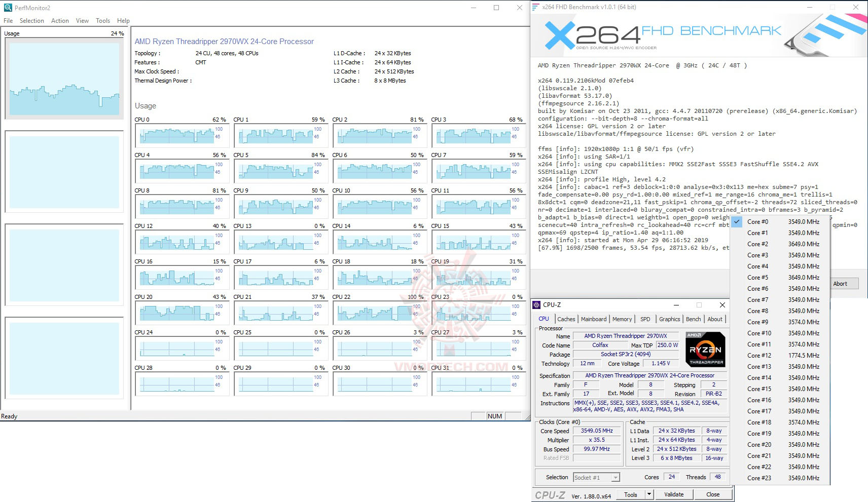Click the Cores count 24 in CPU-Z
Viewport: 868px width, 502px height.
(x=671, y=477)
